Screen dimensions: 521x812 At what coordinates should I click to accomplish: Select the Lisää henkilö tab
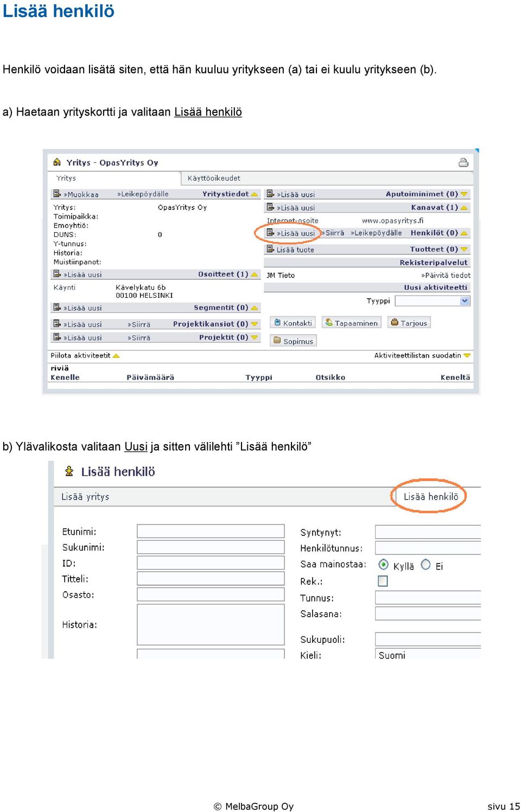point(431,496)
